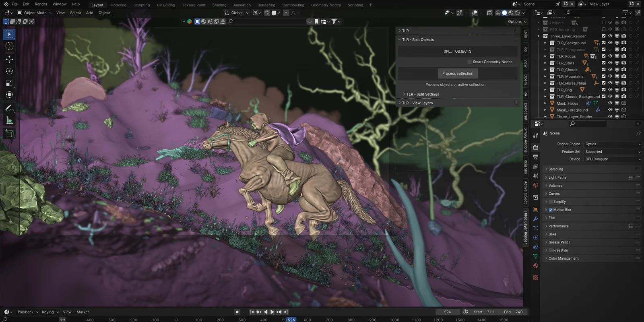644x322 pixels.
Task: Open Light Paths presets list icon
Action: (630, 178)
